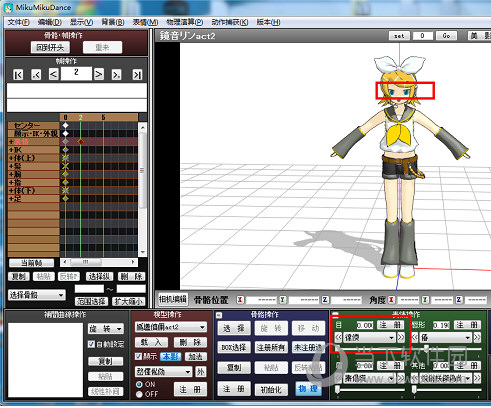The image size is (491, 408).
Task: Open eyebrow morph dropdown
Action: (369, 378)
